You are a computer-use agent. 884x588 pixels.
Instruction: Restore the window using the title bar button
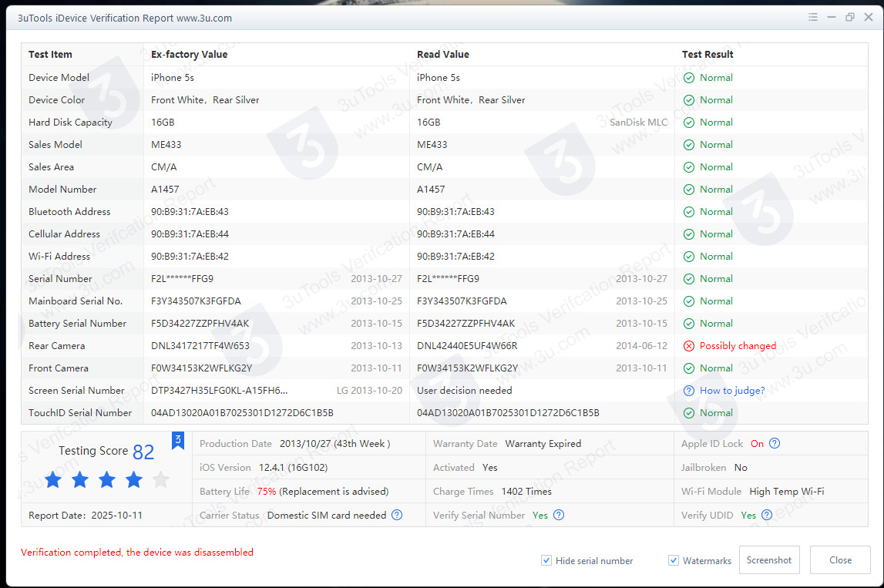click(x=849, y=17)
